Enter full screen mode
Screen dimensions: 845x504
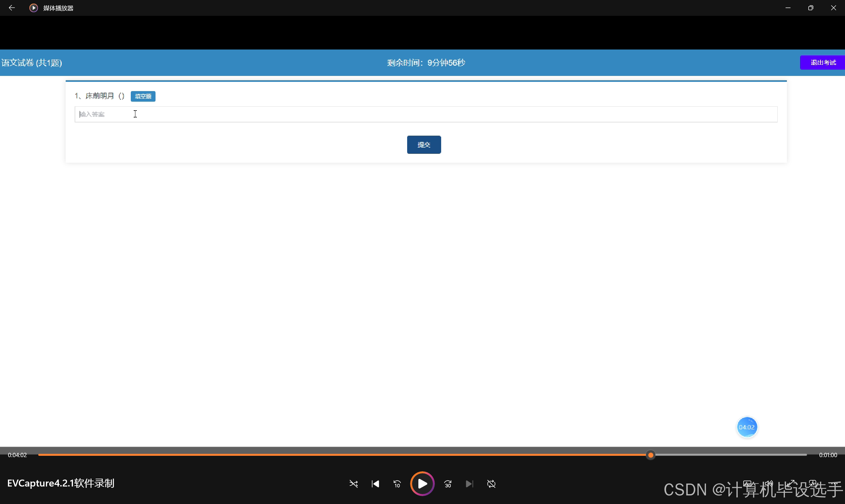point(791,483)
